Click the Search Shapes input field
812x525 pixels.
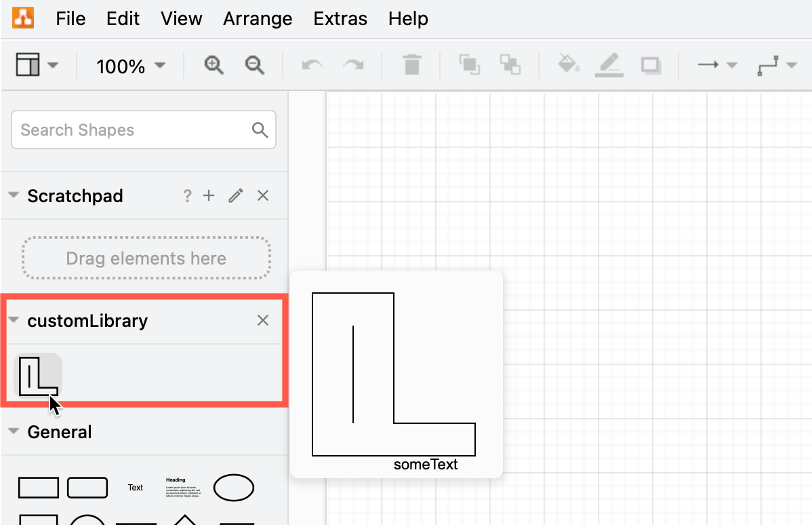pos(129,129)
